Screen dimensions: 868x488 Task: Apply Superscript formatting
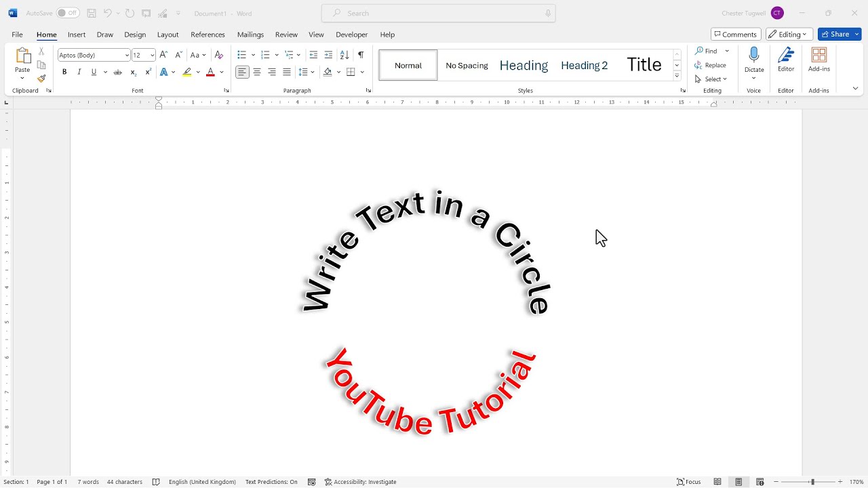click(148, 72)
